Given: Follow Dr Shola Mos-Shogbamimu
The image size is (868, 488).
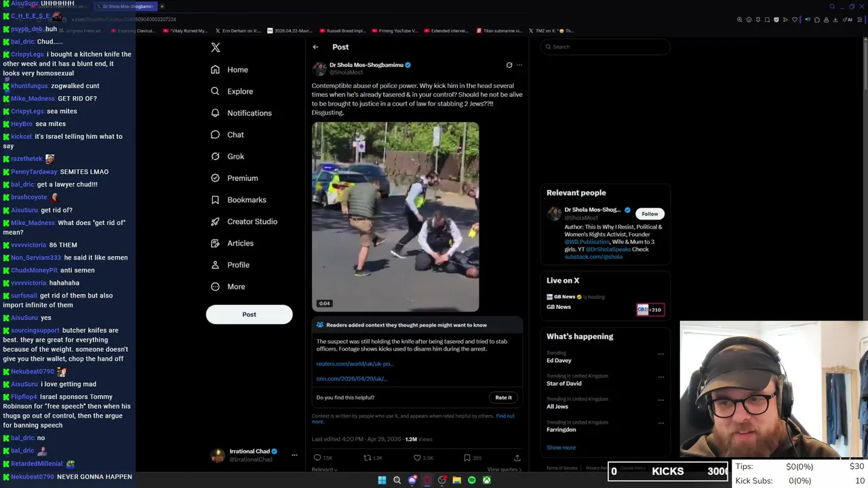Looking at the screenshot, I should click(650, 213).
